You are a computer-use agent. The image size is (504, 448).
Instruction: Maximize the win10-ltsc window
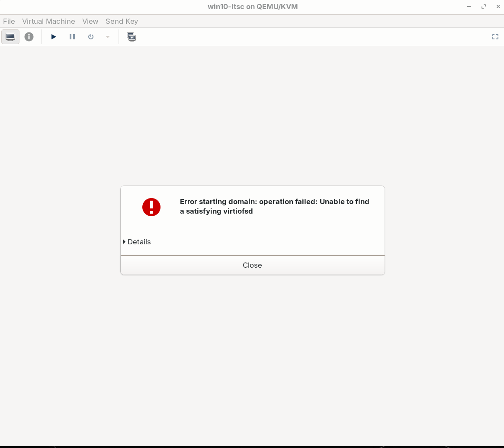click(484, 6)
